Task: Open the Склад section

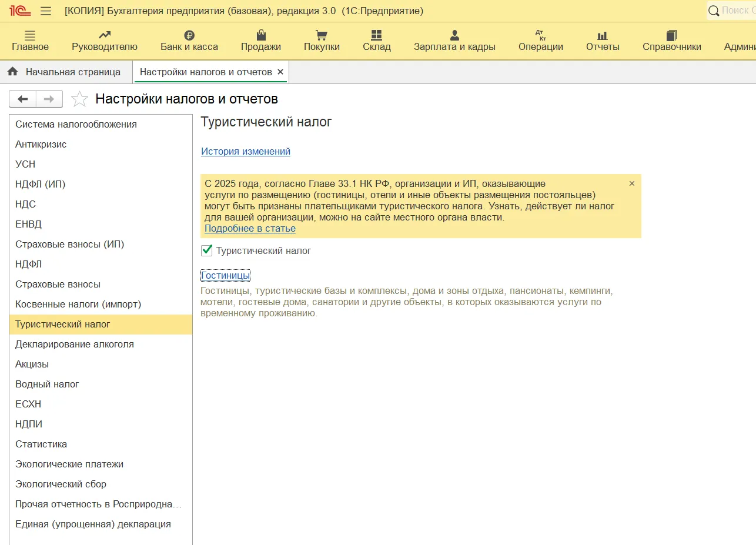Action: (377, 41)
